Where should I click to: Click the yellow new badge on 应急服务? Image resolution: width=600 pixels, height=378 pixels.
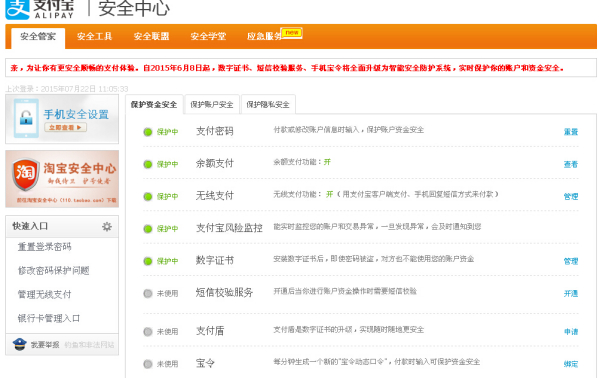[x=292, y=33]
